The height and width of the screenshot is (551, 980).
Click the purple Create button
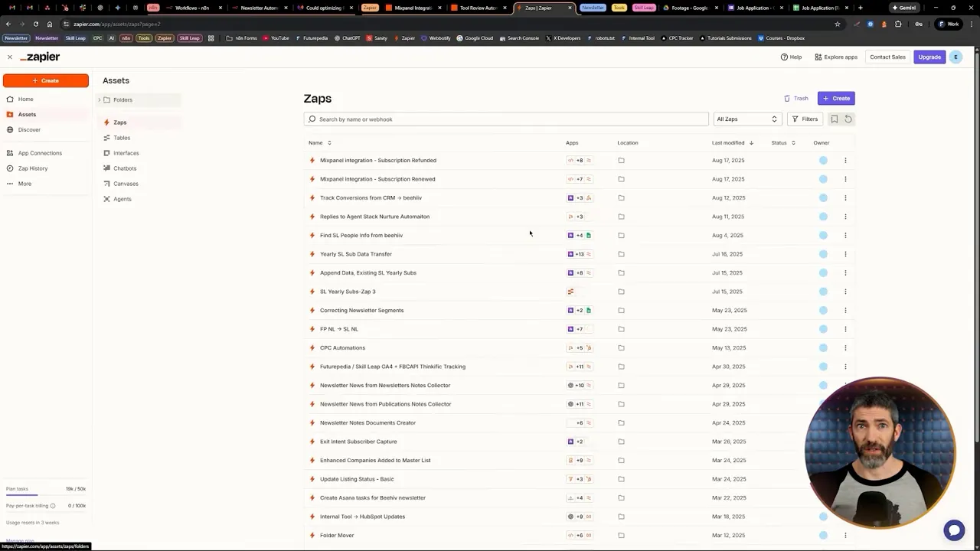[x=836, y=99]
